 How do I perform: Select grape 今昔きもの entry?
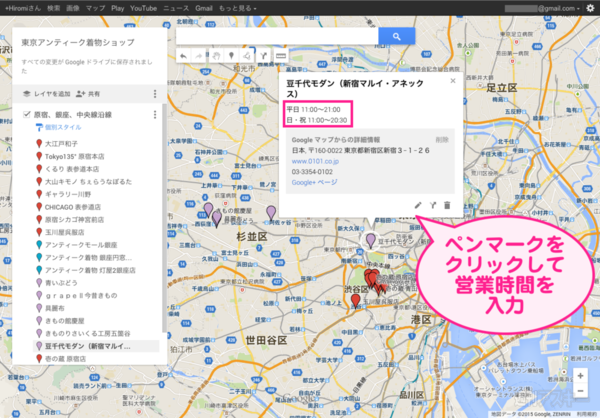click(x=81, y=296)
